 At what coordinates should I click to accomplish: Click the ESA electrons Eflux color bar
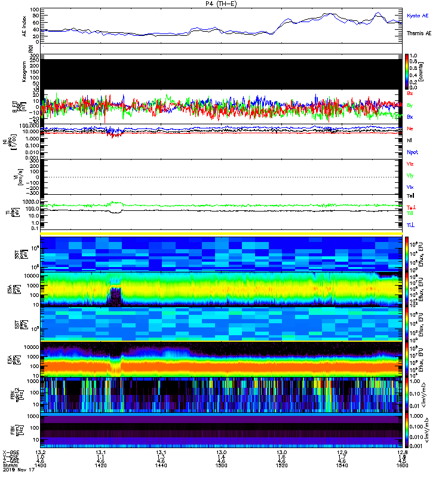407,359
